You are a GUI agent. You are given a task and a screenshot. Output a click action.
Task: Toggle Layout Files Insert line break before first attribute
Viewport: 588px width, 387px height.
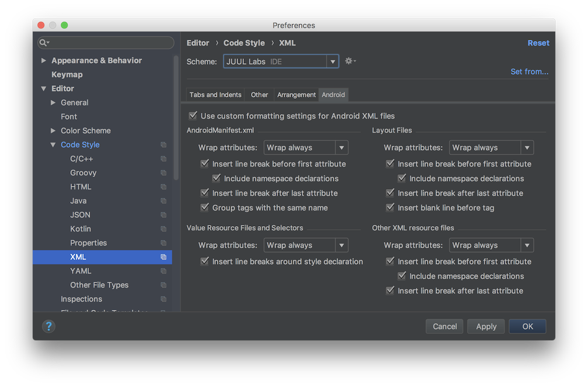point(390,163)
